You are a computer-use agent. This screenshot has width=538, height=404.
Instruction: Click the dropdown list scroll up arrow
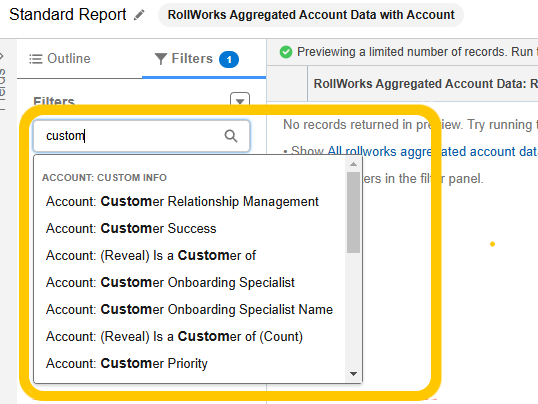(x=353, y=164)
